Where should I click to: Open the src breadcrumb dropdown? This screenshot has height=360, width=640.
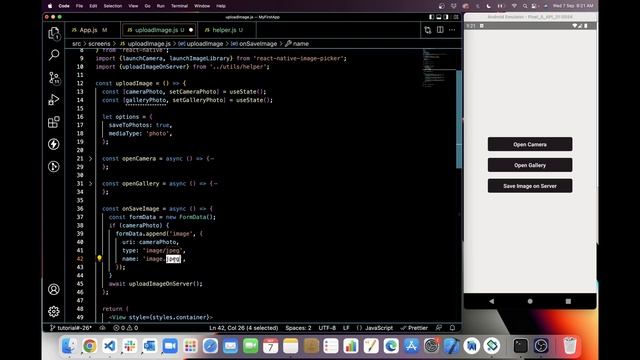point(77,44)
